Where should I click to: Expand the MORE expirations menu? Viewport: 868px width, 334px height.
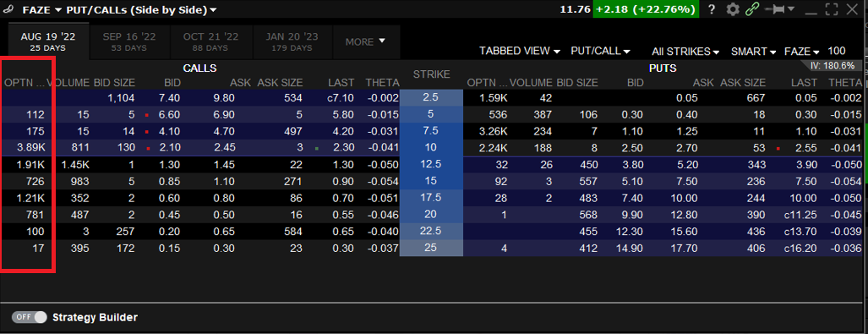(x=366, y=42)
